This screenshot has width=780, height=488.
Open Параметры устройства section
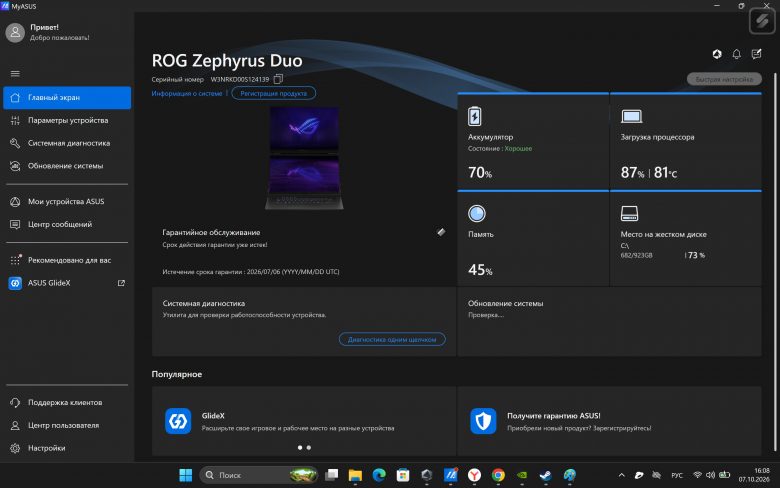tap(67, 120)
